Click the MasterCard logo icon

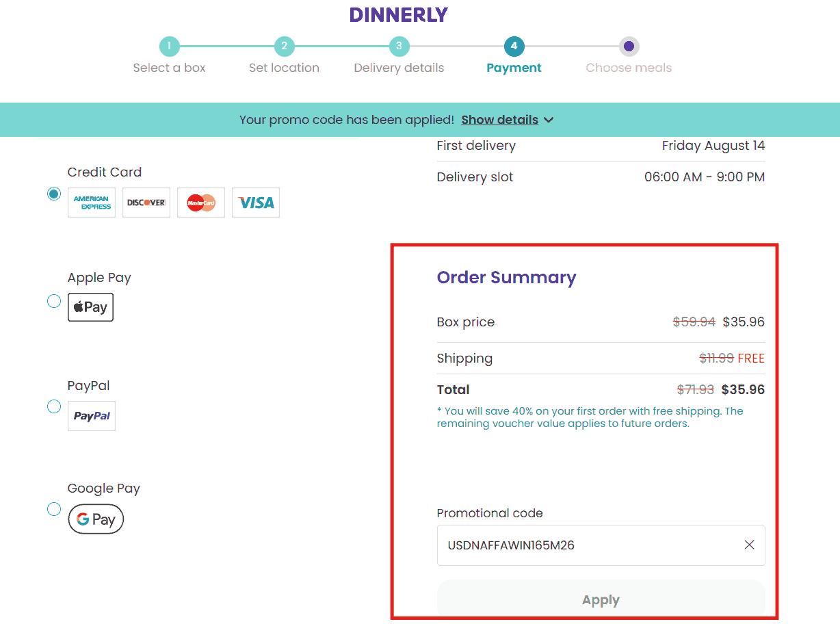pos(201,203)
